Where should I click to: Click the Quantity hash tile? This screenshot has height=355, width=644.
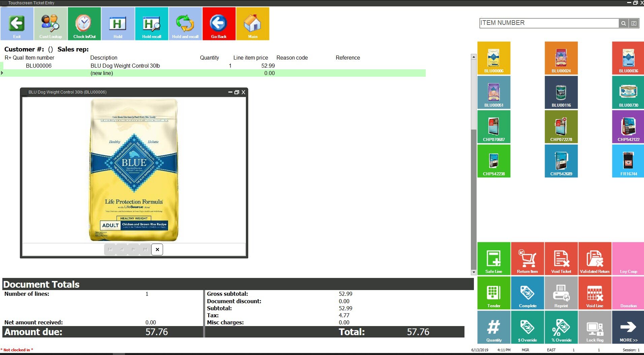tap(493, 327)
